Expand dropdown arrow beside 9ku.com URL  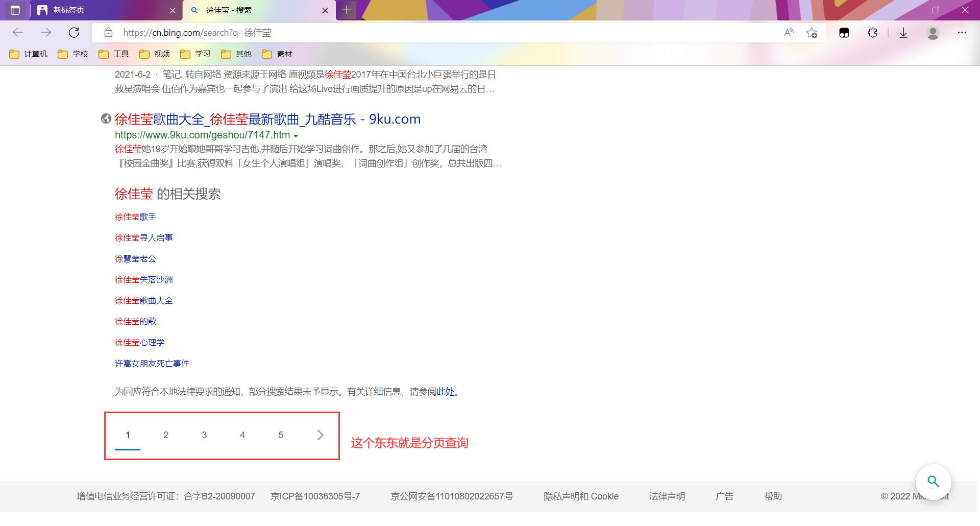pyautogui.click(x=296, y=136)
